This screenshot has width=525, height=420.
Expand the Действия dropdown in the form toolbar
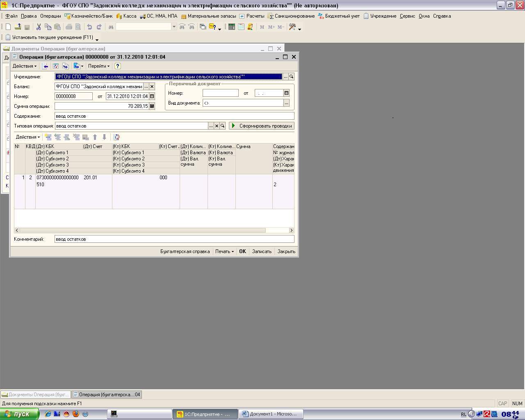click(x=24, y=66)
